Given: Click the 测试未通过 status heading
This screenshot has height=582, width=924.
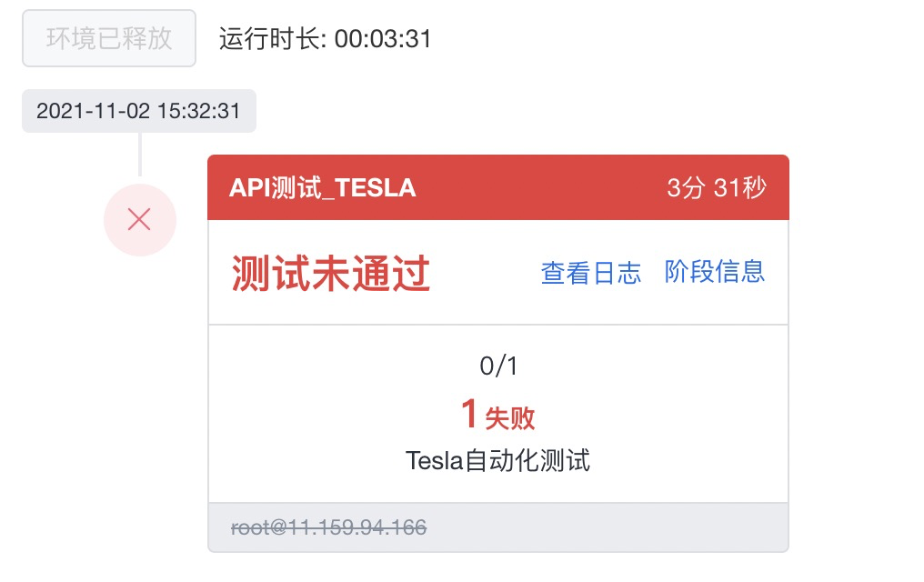Looking at the screenshot, I should pos(330,273).
